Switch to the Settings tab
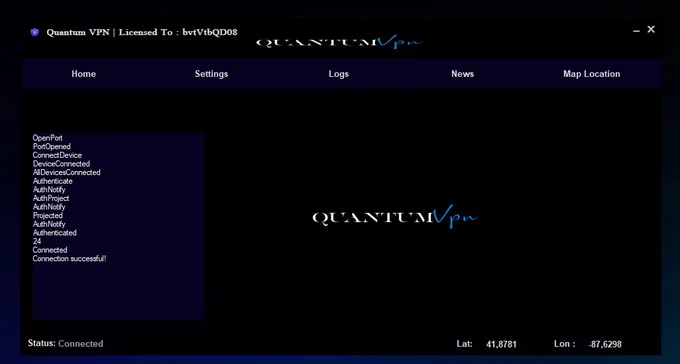This screenshot has width=680, height=364. (211, 74)
